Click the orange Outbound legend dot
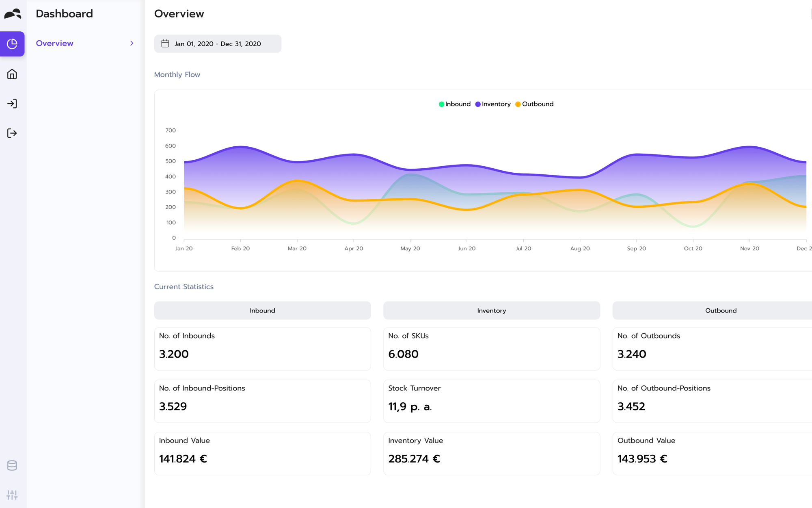This screenshot has width=812, height=508. pos(518,104)
